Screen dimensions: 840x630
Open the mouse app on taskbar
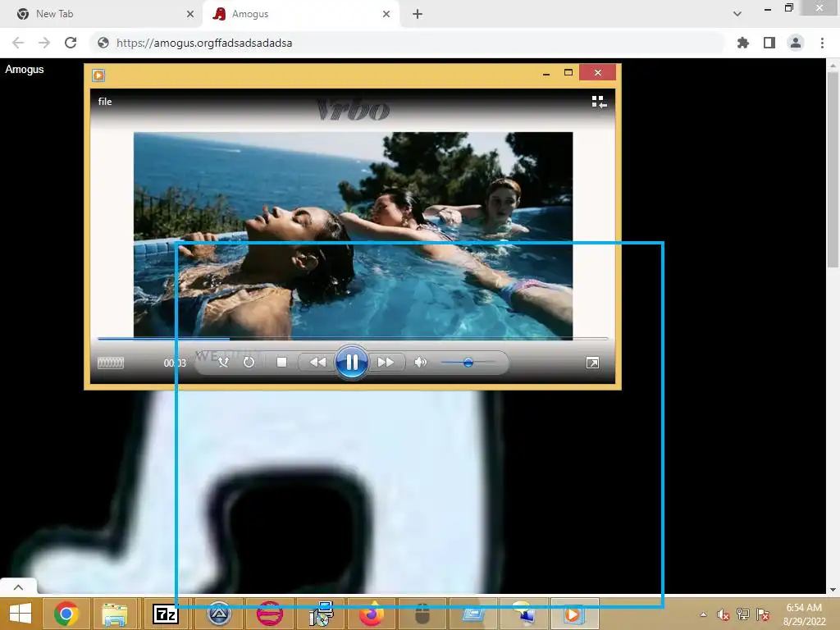pyautogui.click(x=422, y=614)
